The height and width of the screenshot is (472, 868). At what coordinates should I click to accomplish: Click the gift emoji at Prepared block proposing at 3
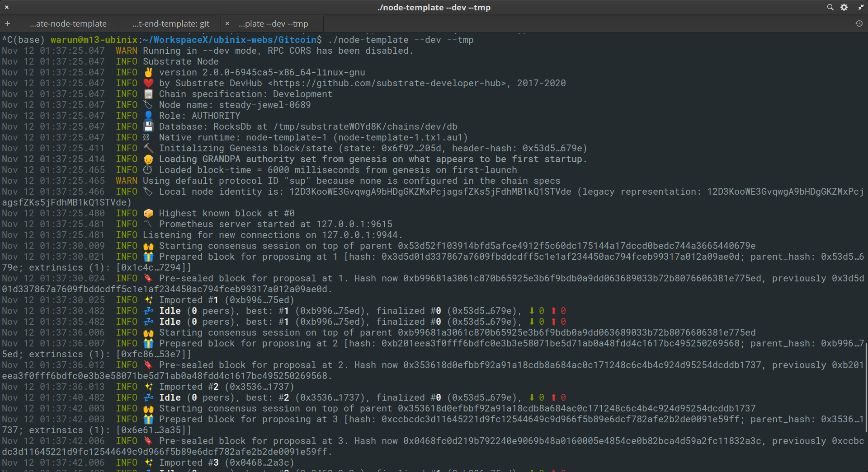[148, 419]
